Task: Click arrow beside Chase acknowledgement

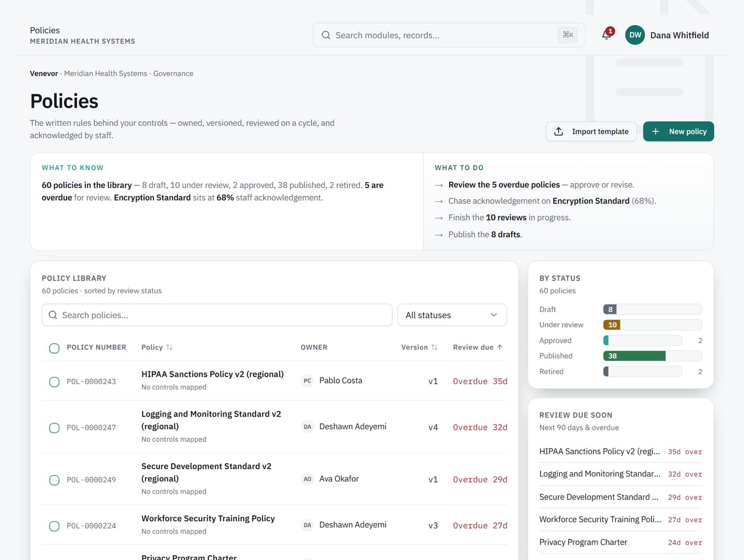Action: click(x=439, y=201)
